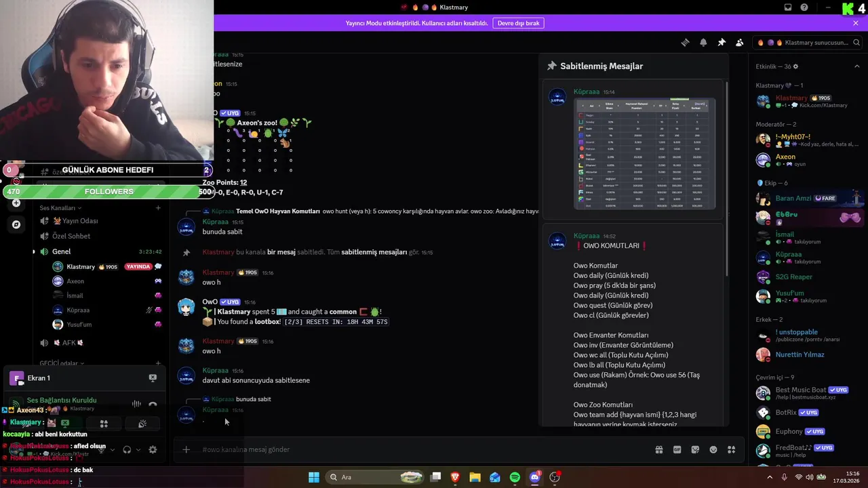Click Ses Bağlantısı Kuruldu status text

62,401
